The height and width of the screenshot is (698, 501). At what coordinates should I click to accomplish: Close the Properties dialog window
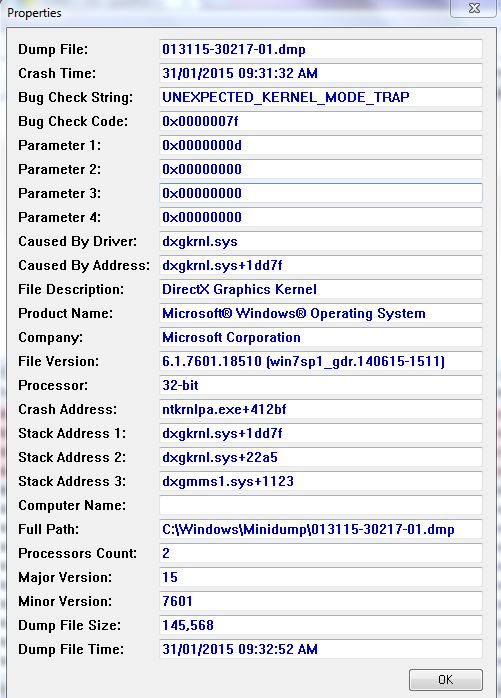point(474,8)
